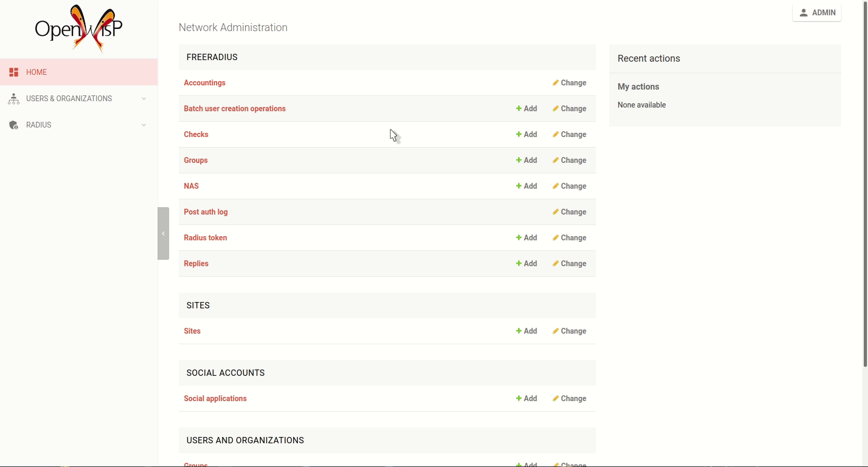This screenshot has width=868, height=467.
Task: Open the Post auth log link
Action: click(206, 212)
